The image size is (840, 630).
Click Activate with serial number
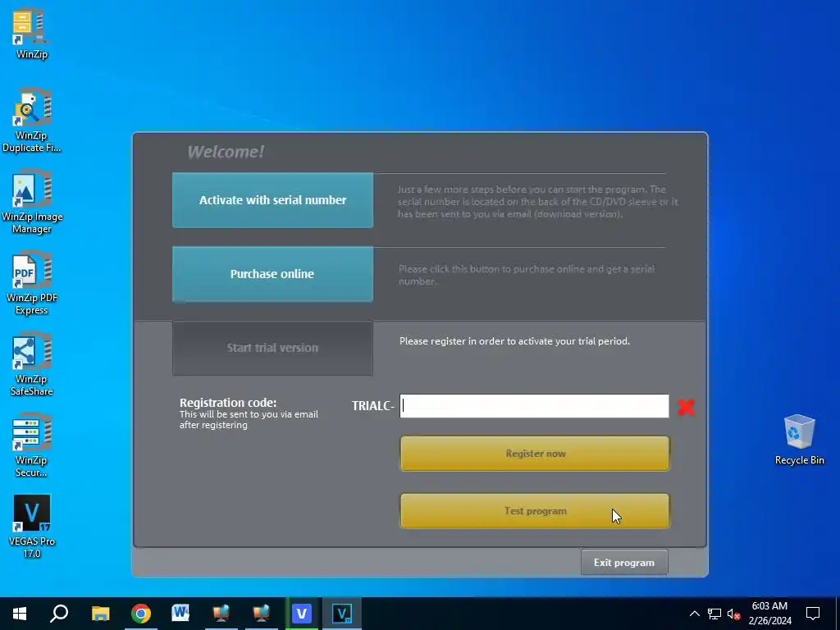272,200
